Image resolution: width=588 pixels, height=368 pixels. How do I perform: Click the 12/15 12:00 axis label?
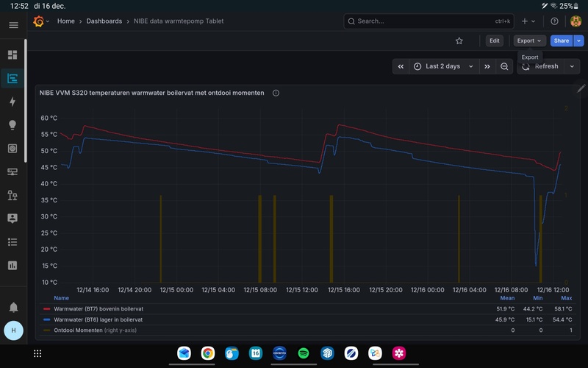click(x=302, y=290)
